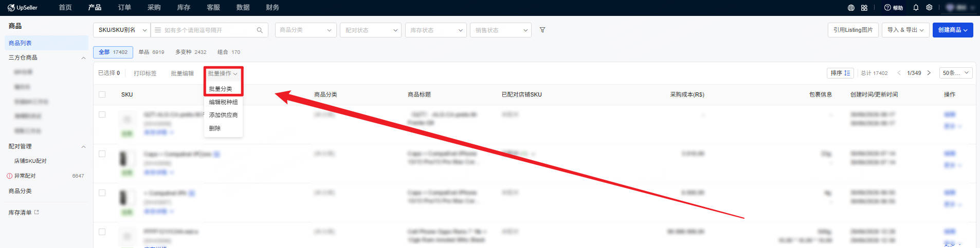Open 产品 in top navigation
The width and height of the screenshot is (980, 248).
95,8
